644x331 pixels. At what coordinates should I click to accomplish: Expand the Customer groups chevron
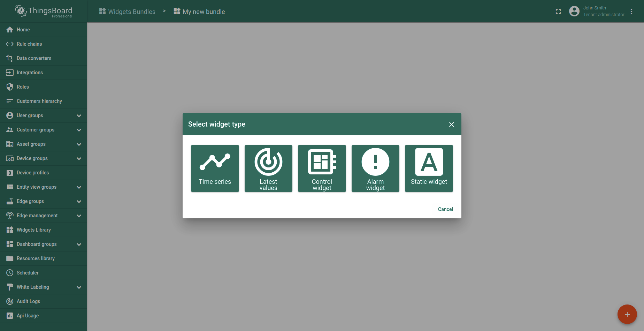click(x=79, y=130)
